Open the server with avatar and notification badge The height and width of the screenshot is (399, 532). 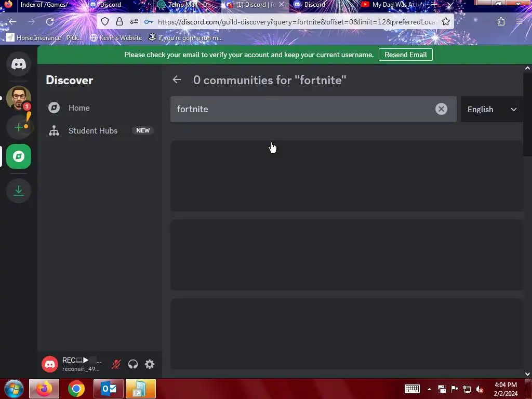coord(19,98)
